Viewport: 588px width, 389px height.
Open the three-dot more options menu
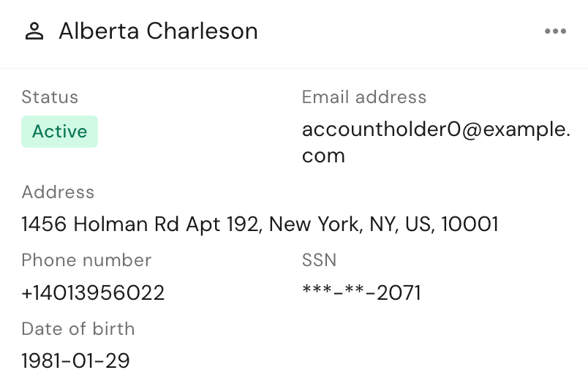pyautogui.click(x=555, y=31)
